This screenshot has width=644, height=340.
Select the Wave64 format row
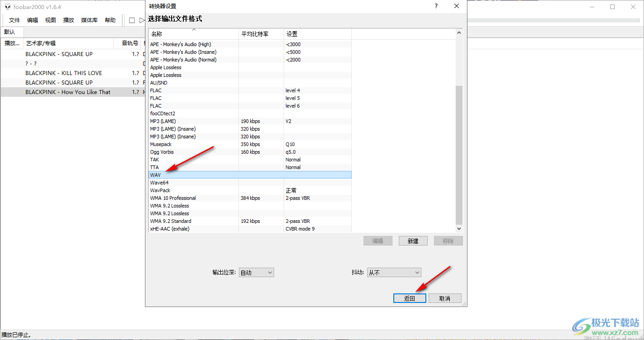250,183
